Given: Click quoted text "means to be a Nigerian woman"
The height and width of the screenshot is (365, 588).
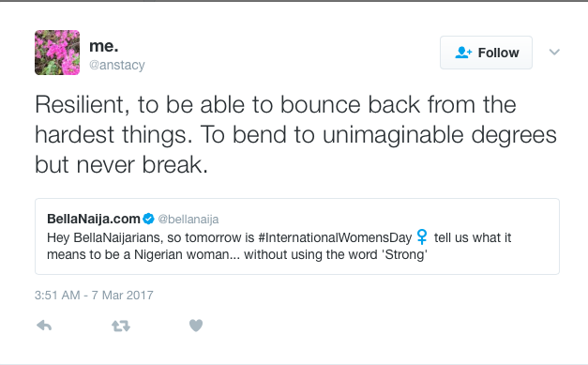Looking at the screenshot, I should click(x=138, y=254).
